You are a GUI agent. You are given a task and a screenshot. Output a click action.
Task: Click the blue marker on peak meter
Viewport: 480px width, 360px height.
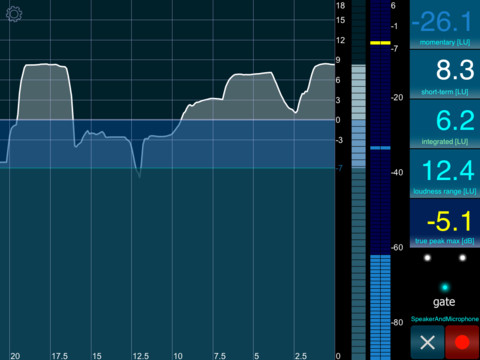pos(380,148)
